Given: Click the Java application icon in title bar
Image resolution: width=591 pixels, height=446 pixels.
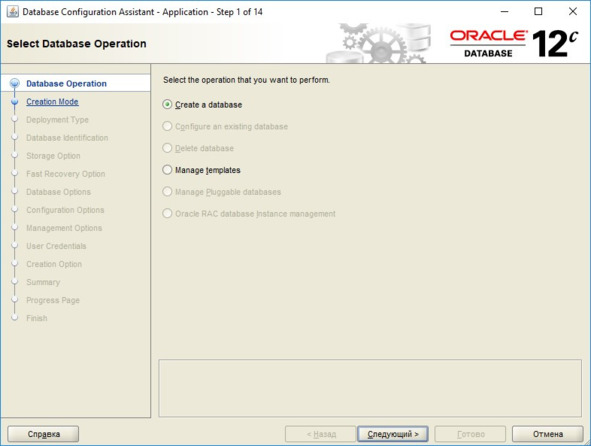Looking at the screenshot, I should (12, 12).
